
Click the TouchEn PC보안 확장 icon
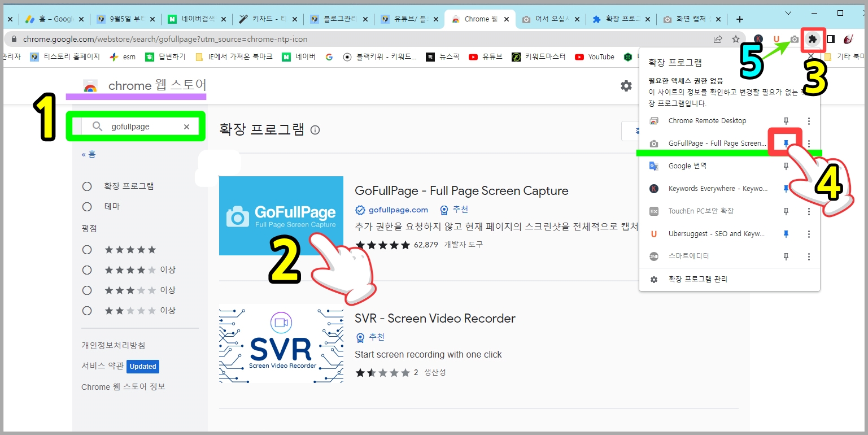pos(654,211)
